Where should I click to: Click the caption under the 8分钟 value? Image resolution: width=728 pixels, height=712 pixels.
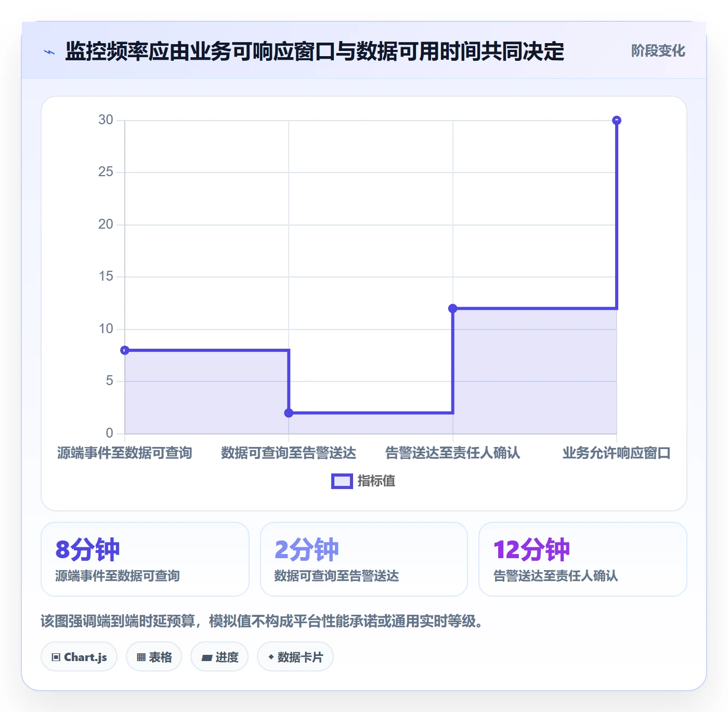[118, 576]
